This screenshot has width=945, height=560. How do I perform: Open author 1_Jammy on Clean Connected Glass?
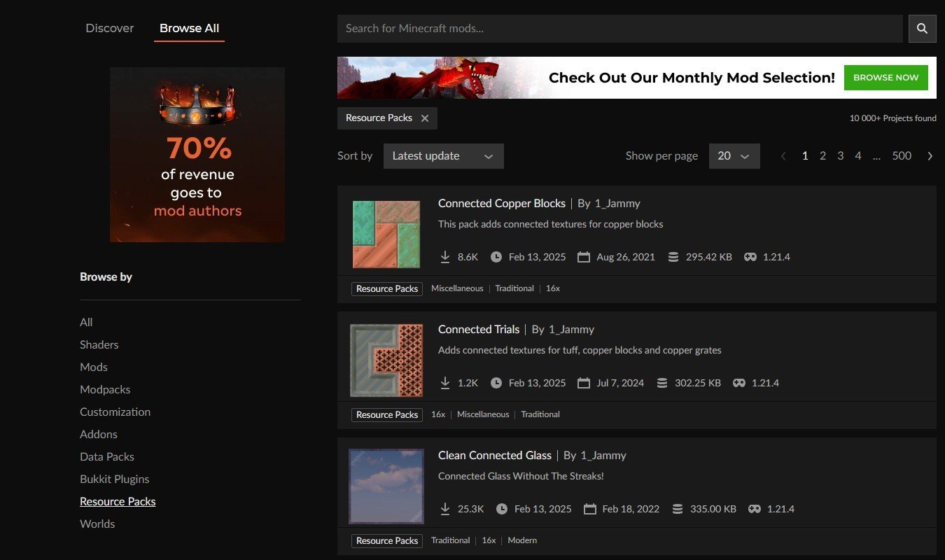[603, 455]
